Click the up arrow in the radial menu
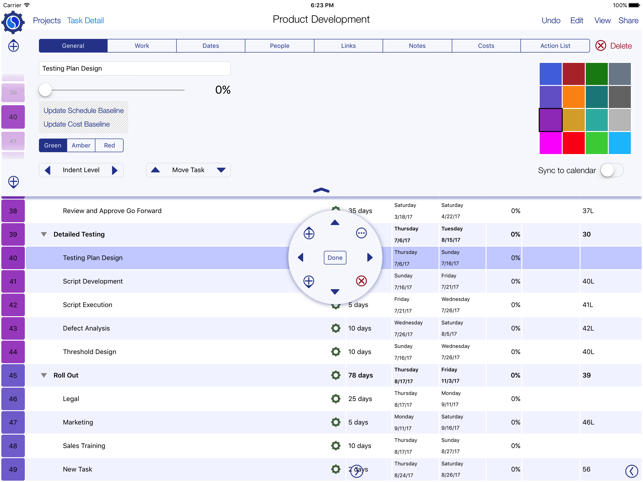 tap(335, 223)
